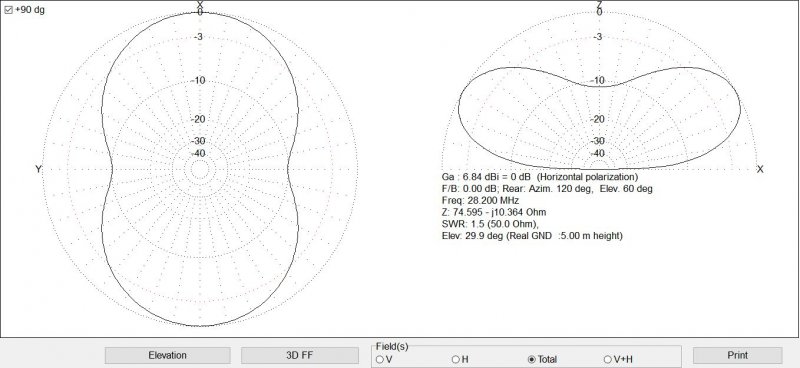800x368 pixels.
Task: Toggle the +90 dg checkbox
Action: point(8,10)
